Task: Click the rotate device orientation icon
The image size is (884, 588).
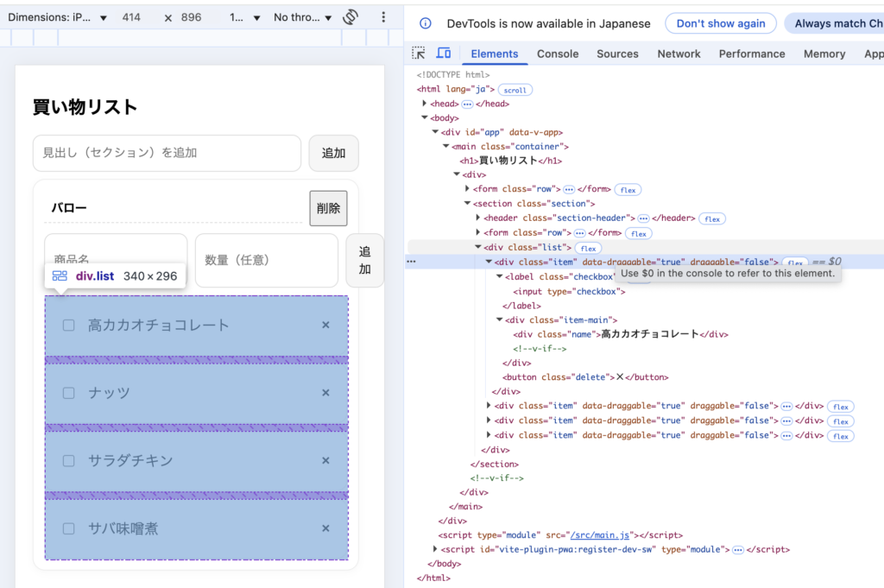Action: [x=350, y=17]
